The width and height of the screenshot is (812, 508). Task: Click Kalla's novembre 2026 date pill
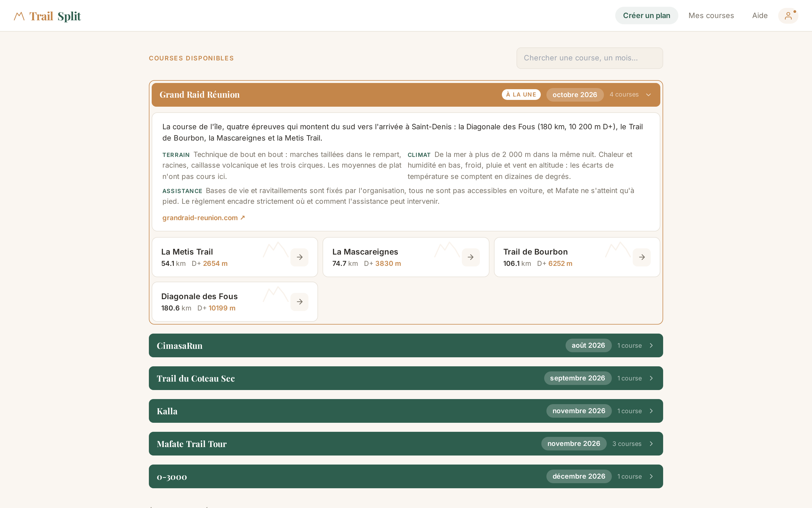click(x=579, y=411)
